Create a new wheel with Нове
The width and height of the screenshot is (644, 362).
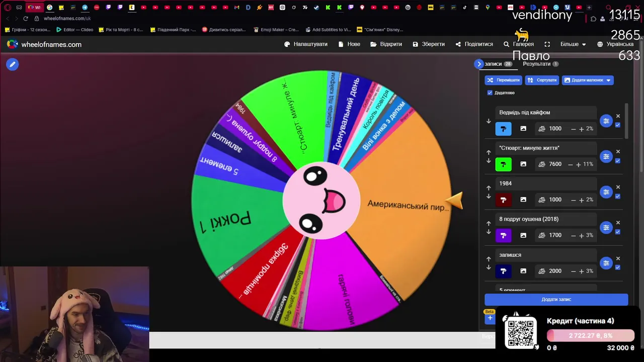click(x=349, y=44)
